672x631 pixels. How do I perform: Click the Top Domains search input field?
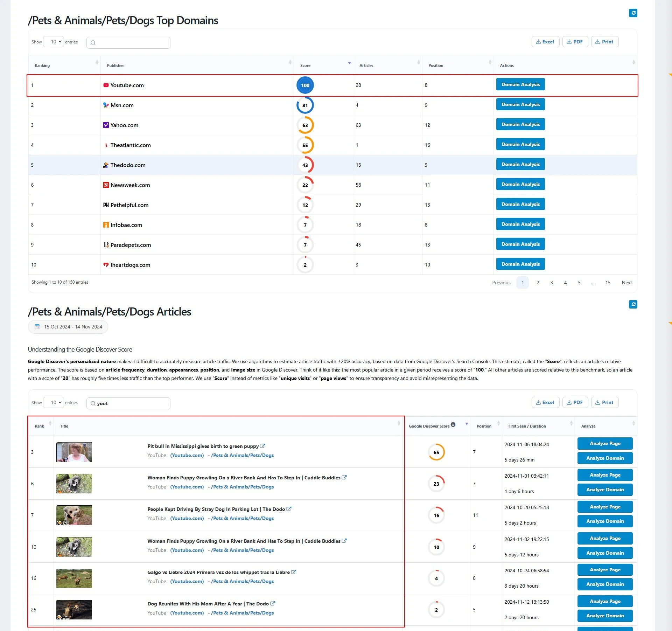pos(128,43)
